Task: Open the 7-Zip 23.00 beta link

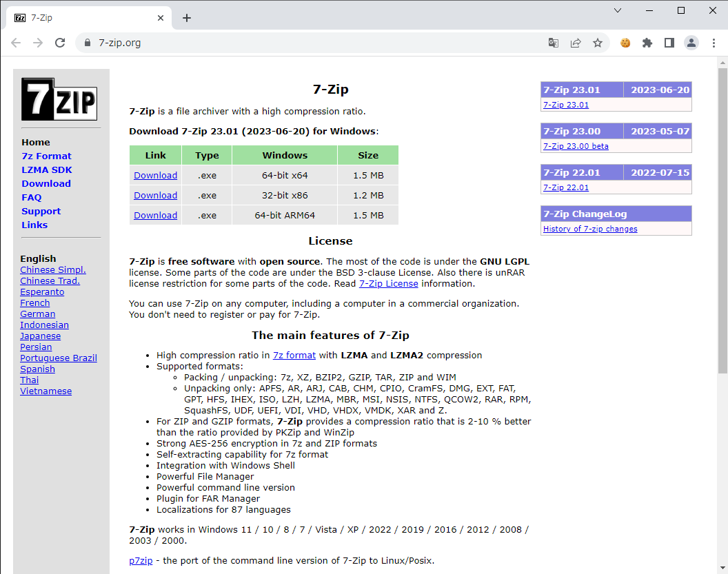Action: 576,146
